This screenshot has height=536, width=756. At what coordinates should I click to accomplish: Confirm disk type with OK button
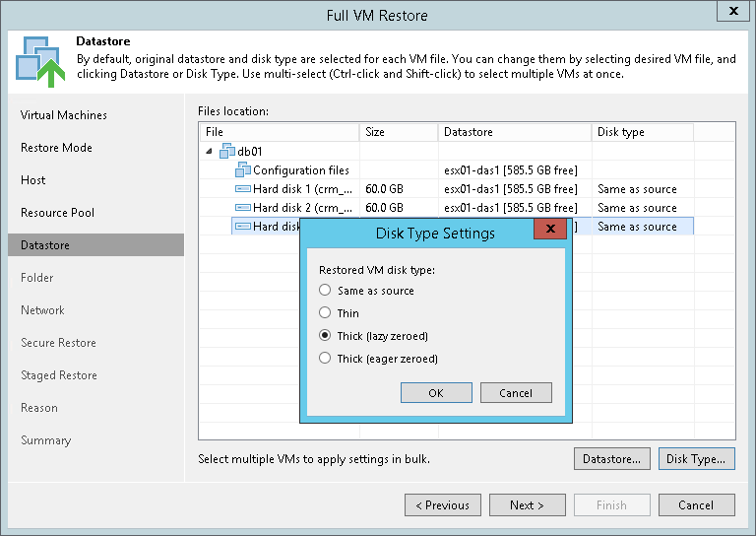pos(436,392)
